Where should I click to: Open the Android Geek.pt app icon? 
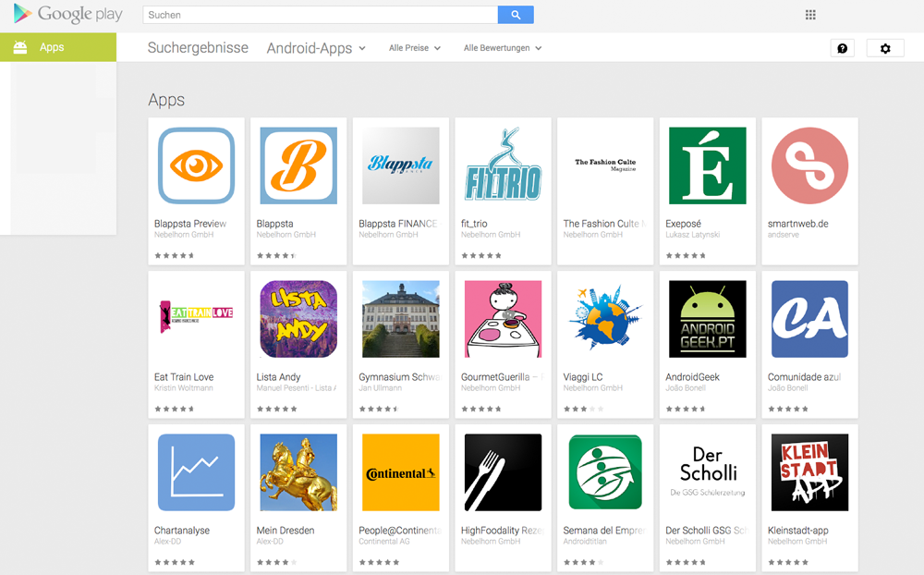(x=707, y=319)
